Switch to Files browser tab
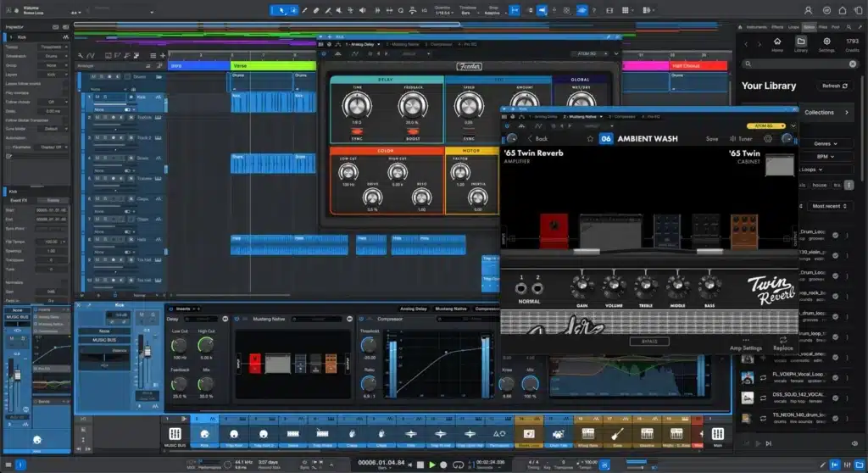The image size is (868, 473). pyautogui.click(x=822, y=26)
